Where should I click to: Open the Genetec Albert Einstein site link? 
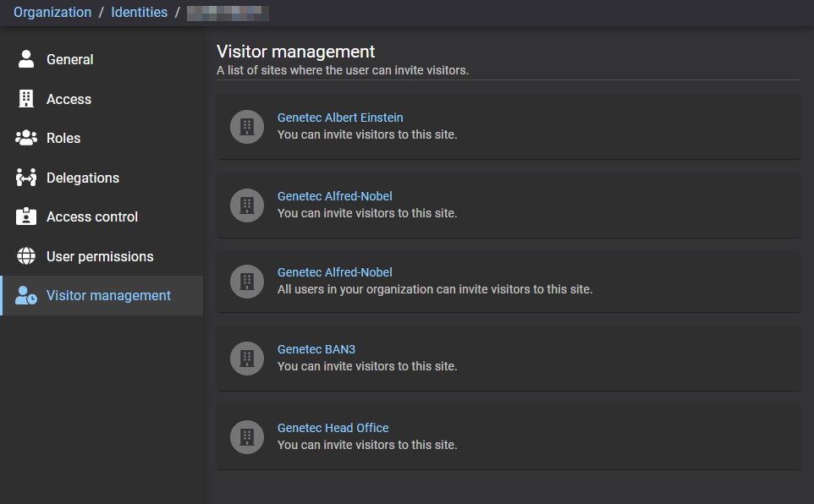pos(340,118)
